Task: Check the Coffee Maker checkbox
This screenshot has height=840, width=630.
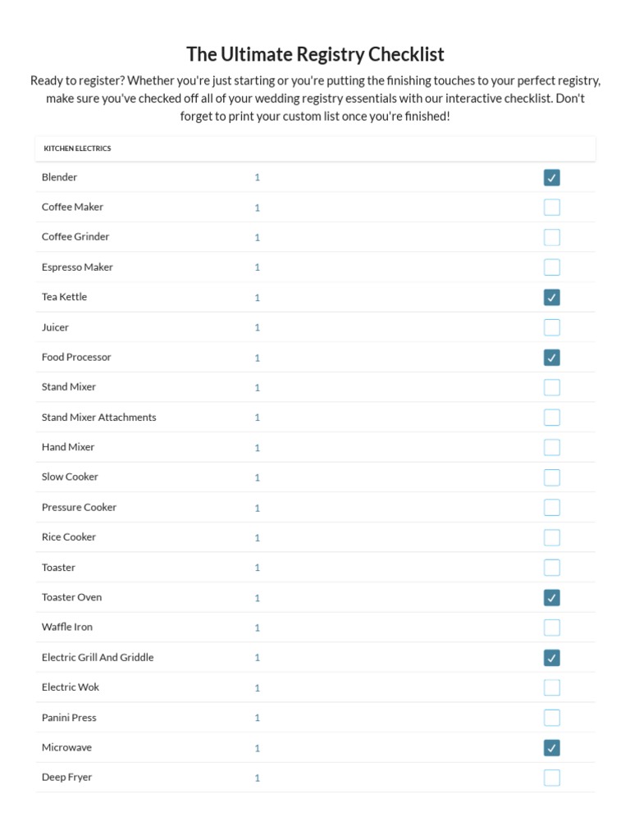Action: point(552,208)
